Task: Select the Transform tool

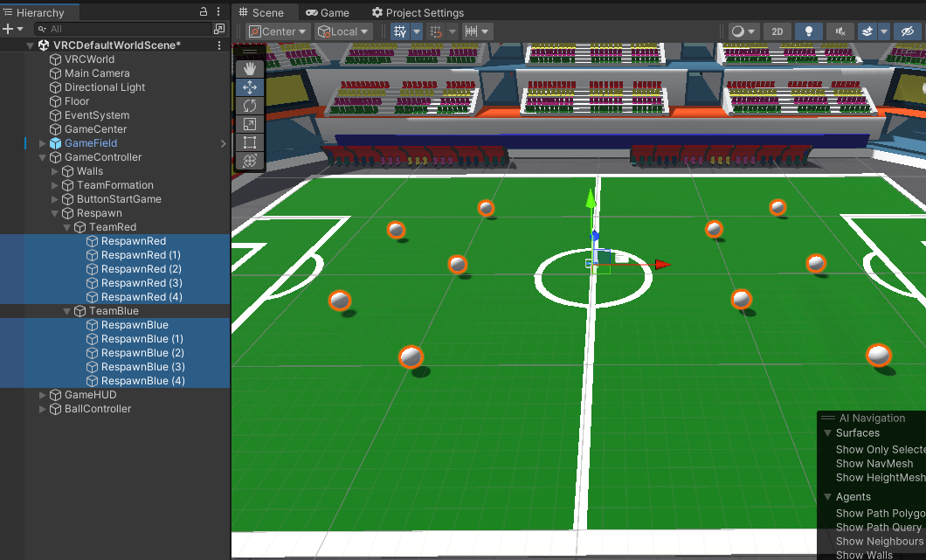Action: 250,161
